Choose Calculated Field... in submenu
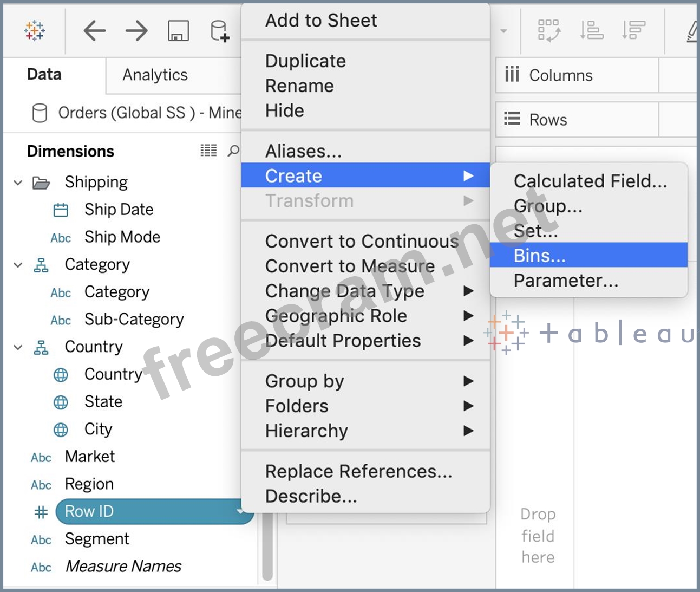This screenshot has height=592, width=700. (x=590, y=181)
